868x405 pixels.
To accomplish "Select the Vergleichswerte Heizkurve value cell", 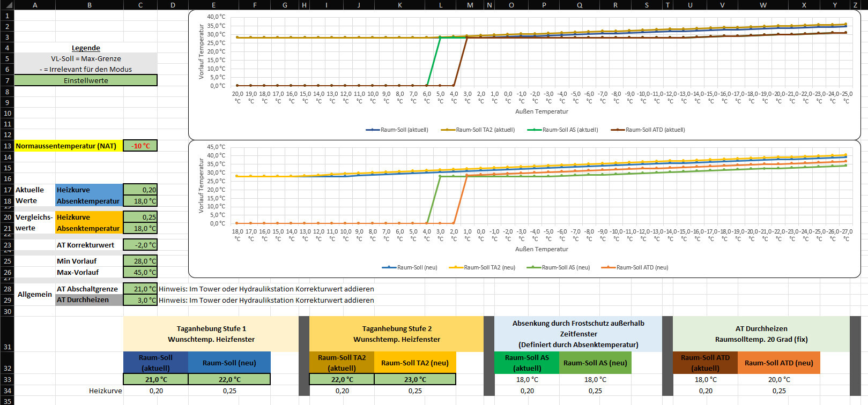I will point(140,217).
